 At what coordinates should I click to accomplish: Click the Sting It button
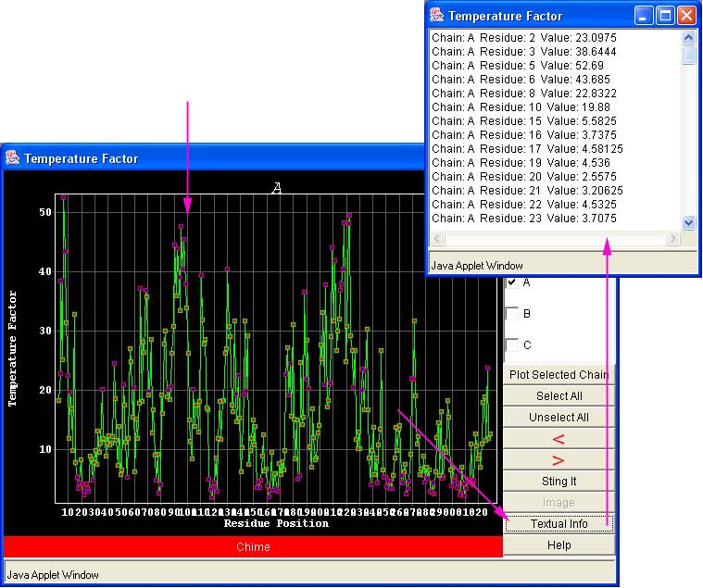559,482
